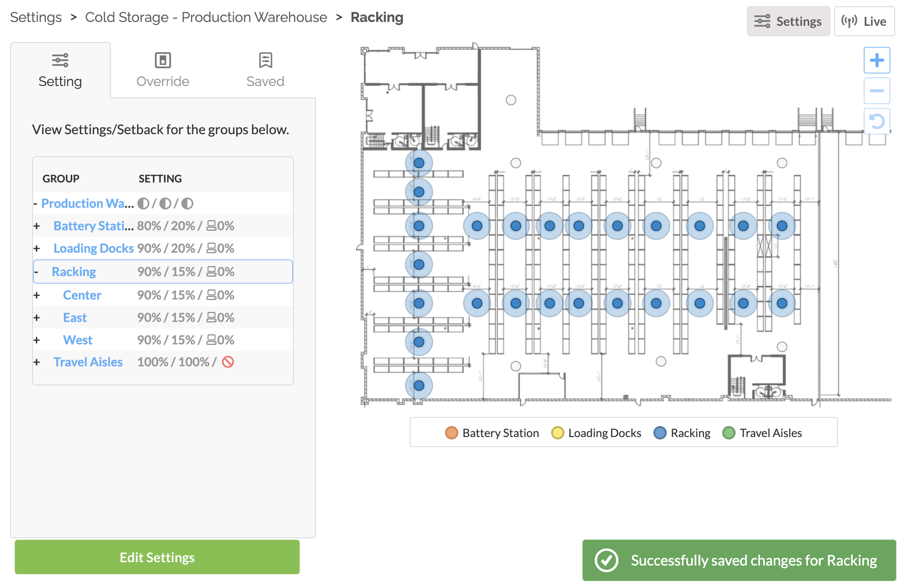Click the Racking legend blue swatch
Viewport: 900px width, 588px height.
tap(660, 433)
